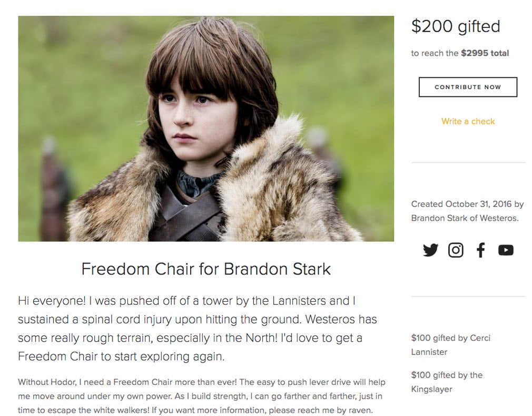Image resolution: width=532 pixels, height=416 pixels.
Task: Click the $100 gifted by Cerci Lannister entry
Action: (x=451, y=345)
